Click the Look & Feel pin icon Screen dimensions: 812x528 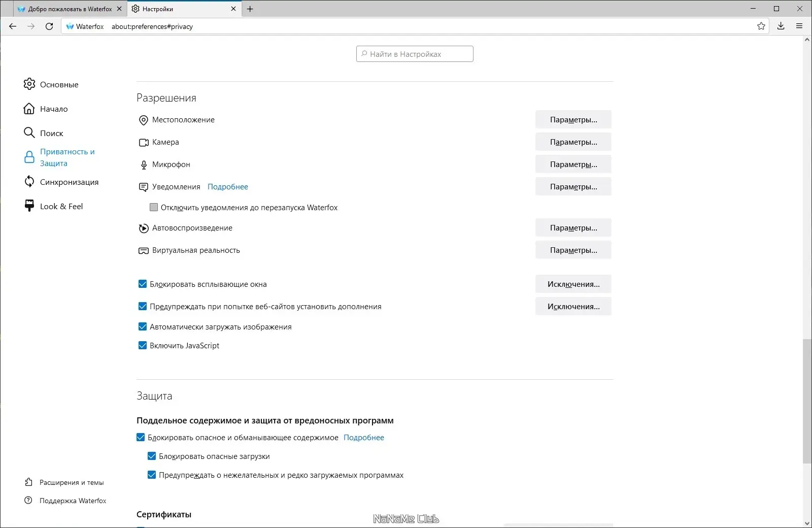click(x=29, y=206)
